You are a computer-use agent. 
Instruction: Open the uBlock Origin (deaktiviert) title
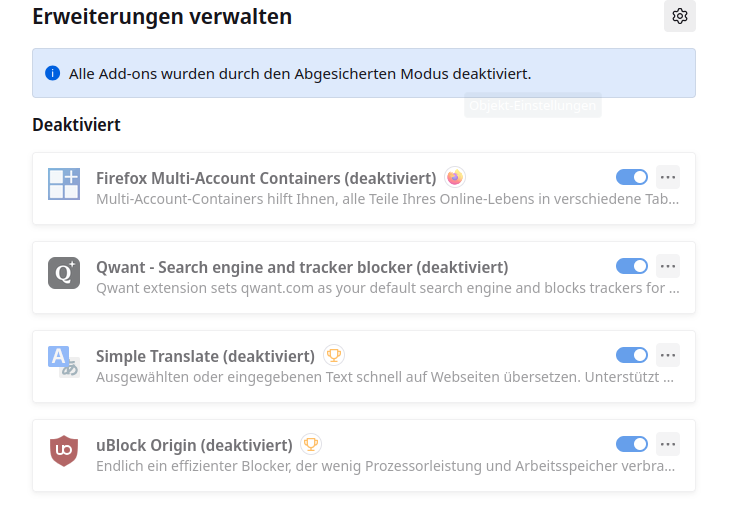(194, 445)
